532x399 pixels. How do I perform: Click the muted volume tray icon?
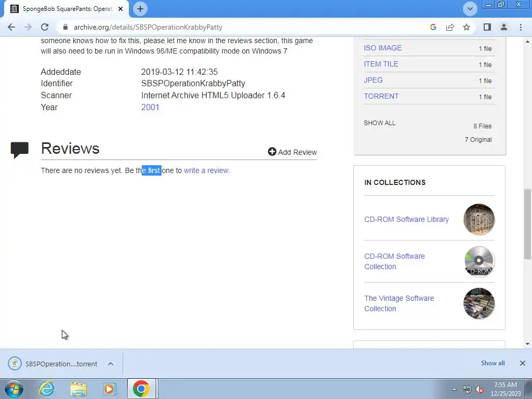click(480, 389)
